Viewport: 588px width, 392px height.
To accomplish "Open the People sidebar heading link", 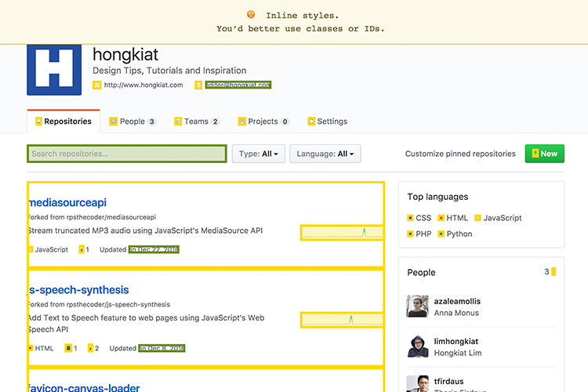I will tap(421, 272).
